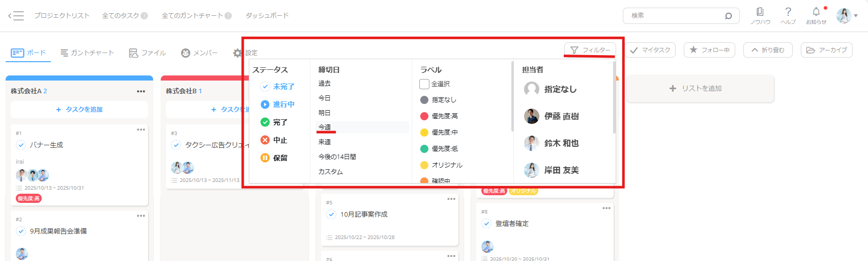Filter by assignee 伊藤 直樹
The height and width of the screenshot is (261, 868).
552,116
